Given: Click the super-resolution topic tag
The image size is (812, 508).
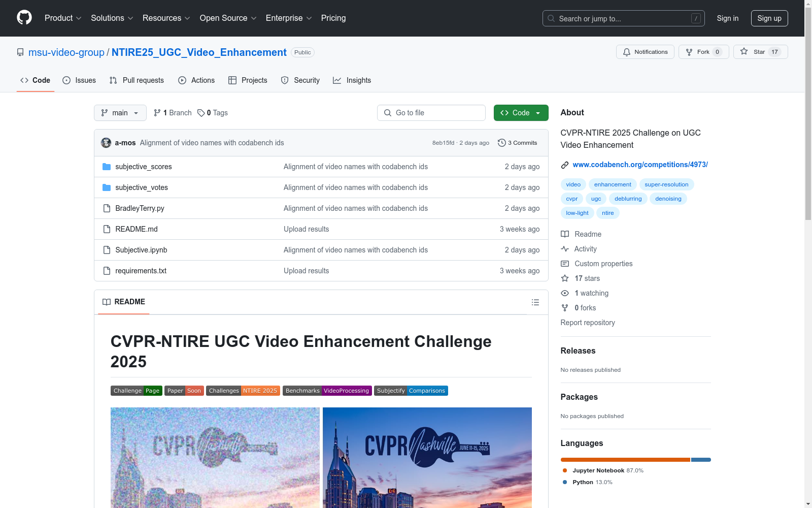Looking at the screenshot, I should click(x=666, y=184).
